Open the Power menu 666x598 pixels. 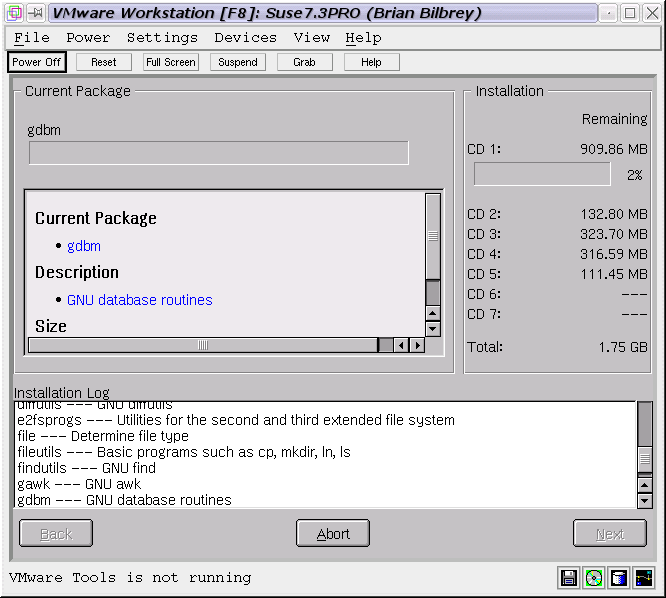pyautogui.click(x=88, y=38)
